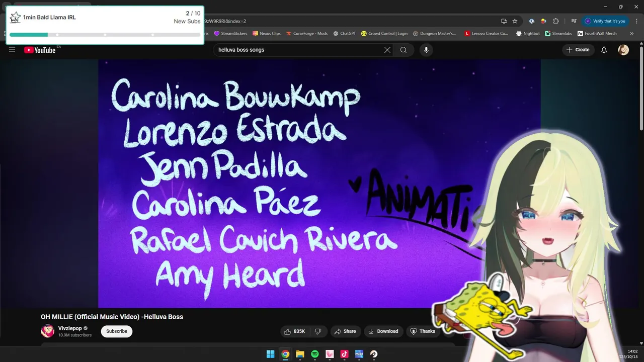Click the Vivziepop channel name

click(70, 328)
